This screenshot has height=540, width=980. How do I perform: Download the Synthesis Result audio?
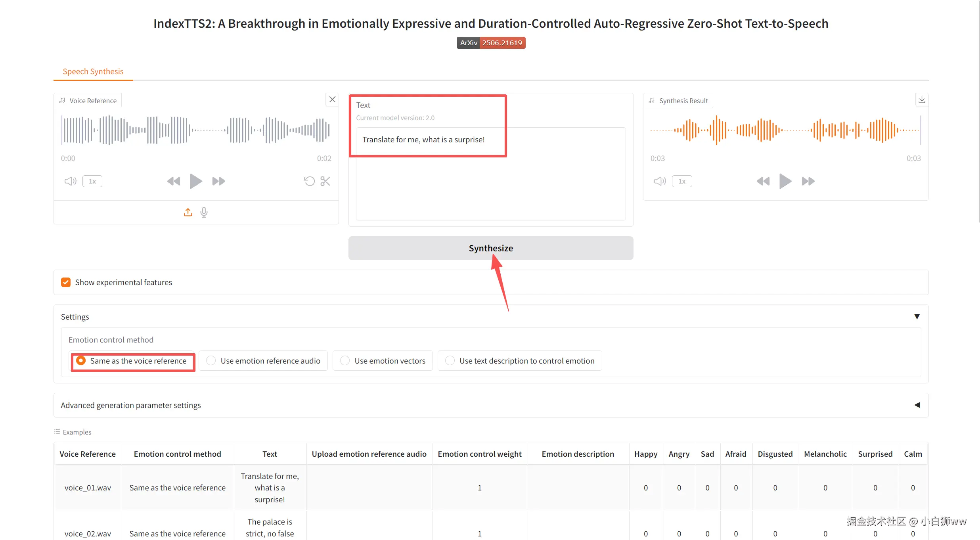(x=922, y=100)
